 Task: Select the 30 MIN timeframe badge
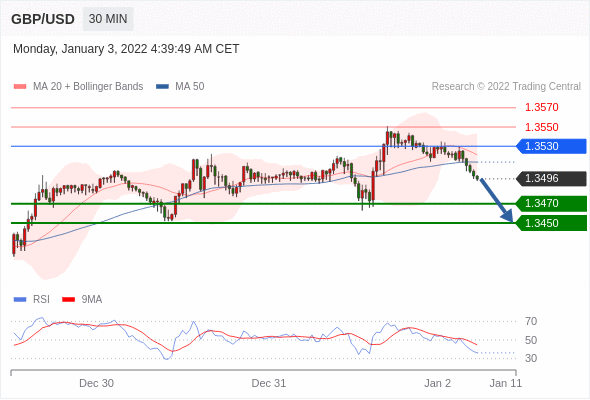(108, 19)
